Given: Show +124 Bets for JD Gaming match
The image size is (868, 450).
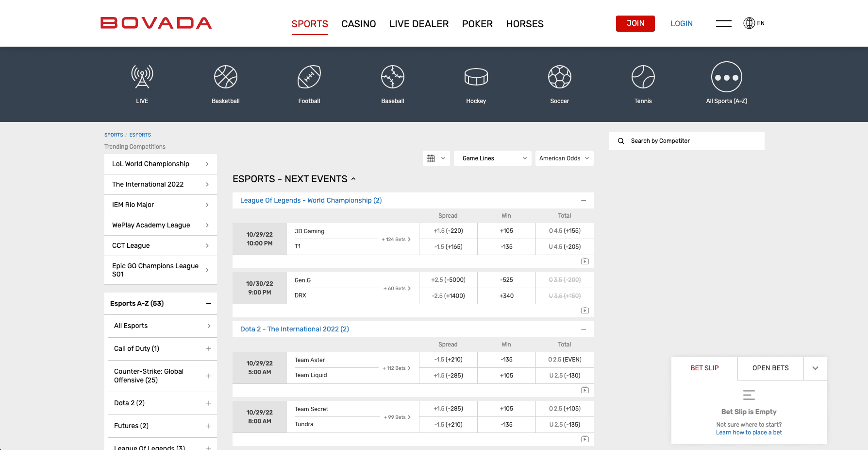Looking at the screenshot, I should (396, 240).
